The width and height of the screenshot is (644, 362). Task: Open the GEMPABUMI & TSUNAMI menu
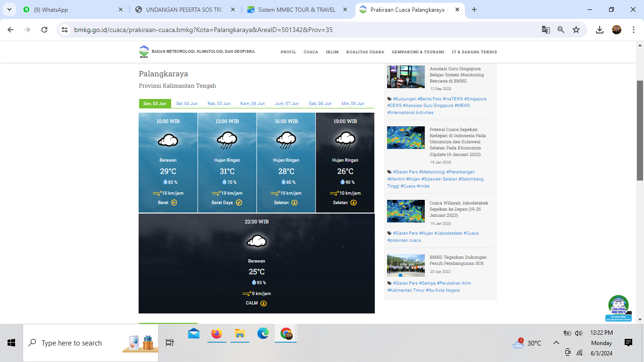(x=418, y=52)
